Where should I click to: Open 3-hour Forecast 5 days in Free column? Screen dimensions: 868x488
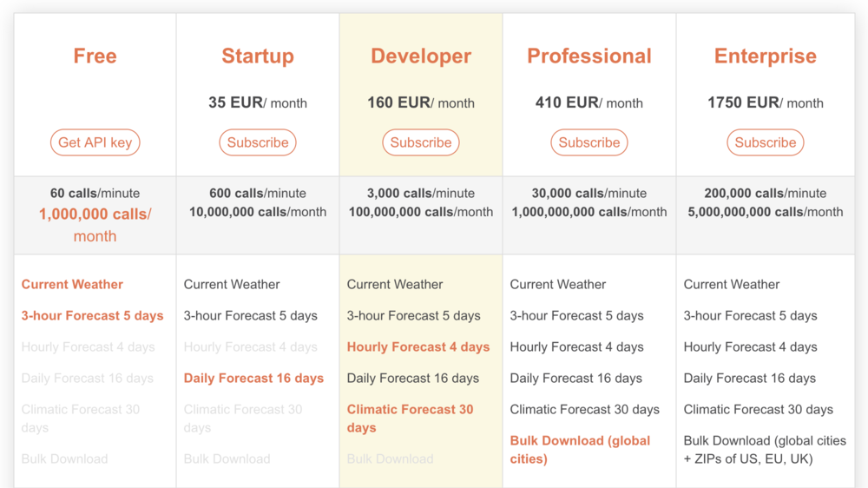point(93,316)
